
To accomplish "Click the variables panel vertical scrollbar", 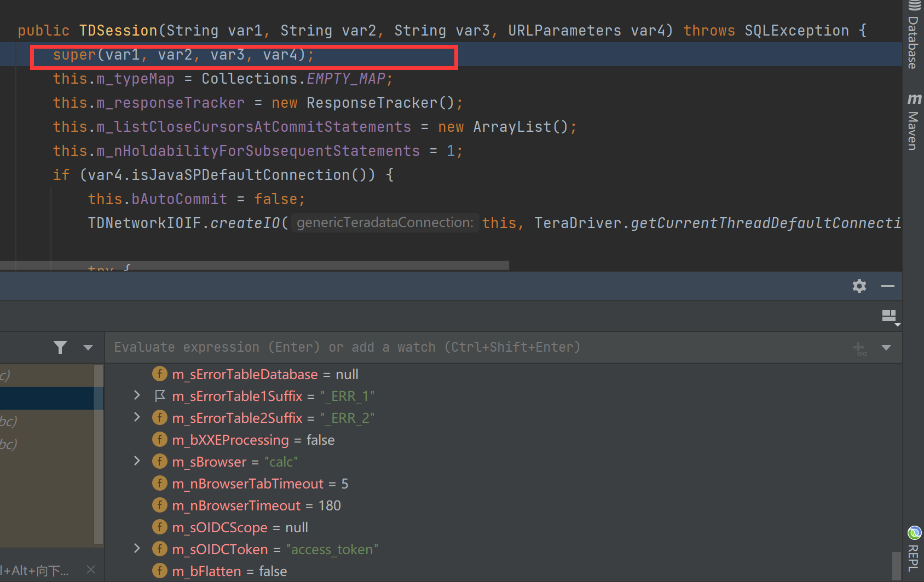I will click(896, 566).
